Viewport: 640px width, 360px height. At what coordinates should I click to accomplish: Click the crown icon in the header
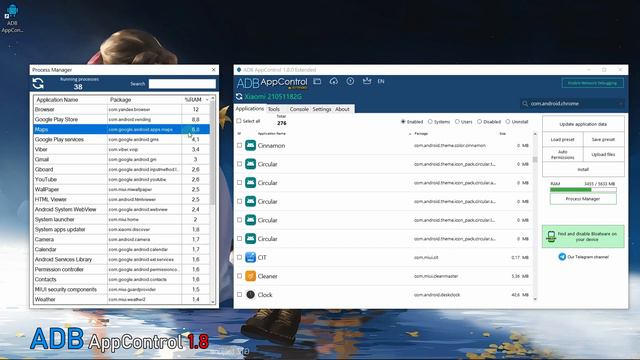367,81
